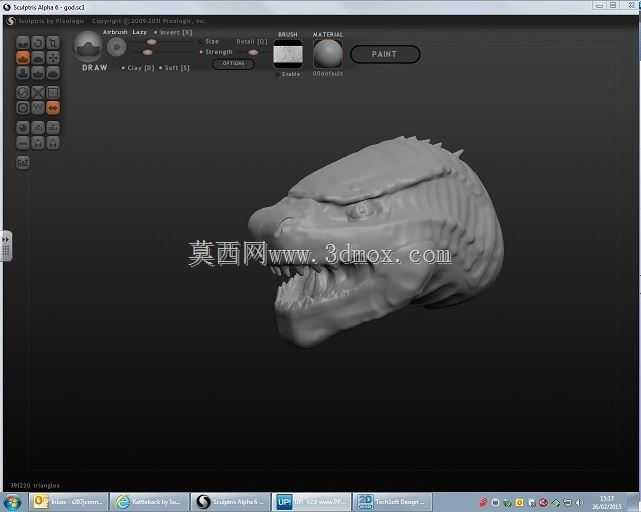The height and width of the screenshot is (512, 641).
Task: Click the Detail [Q] slider knob
Action: pos(253,52)
